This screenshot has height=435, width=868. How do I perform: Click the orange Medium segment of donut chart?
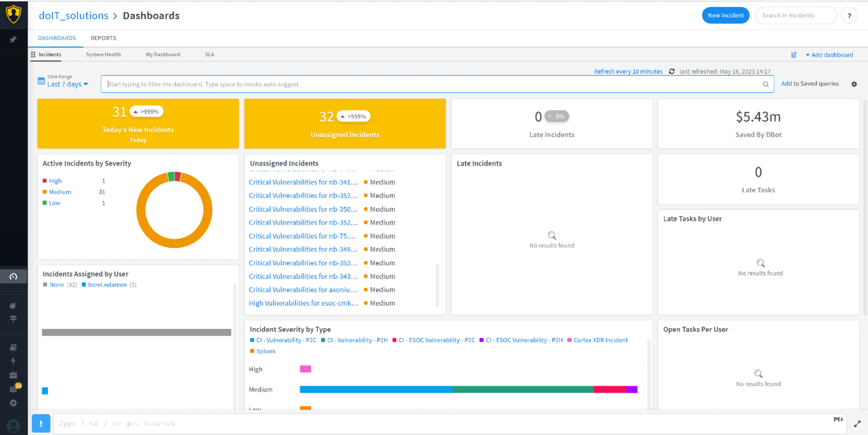(x=174, y=244)
